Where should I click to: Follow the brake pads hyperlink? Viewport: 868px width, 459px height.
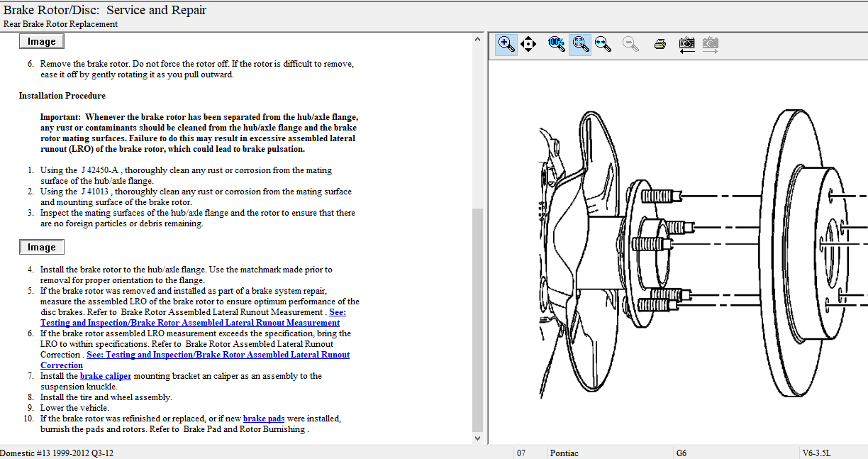[x=264, y=419]
